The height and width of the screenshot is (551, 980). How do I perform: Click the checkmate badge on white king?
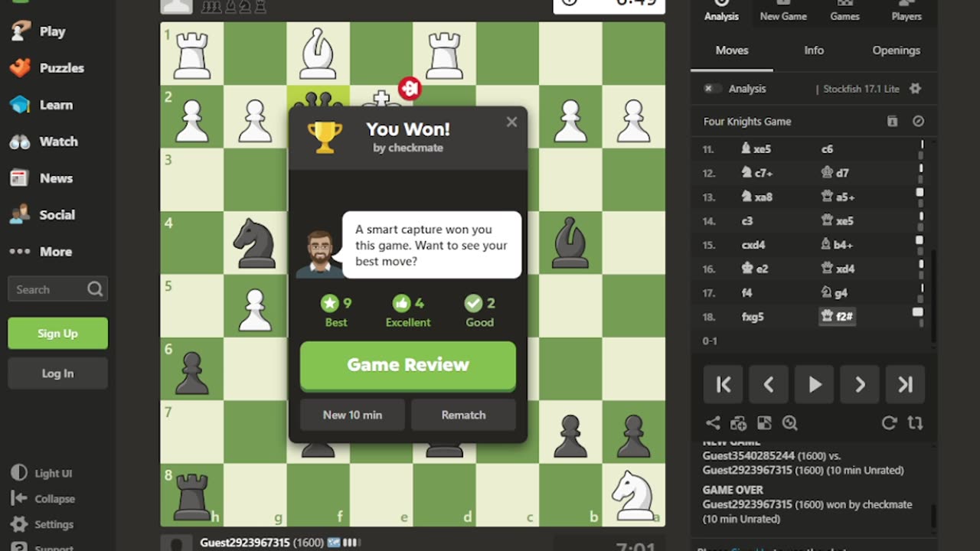[x=410, y=88]
